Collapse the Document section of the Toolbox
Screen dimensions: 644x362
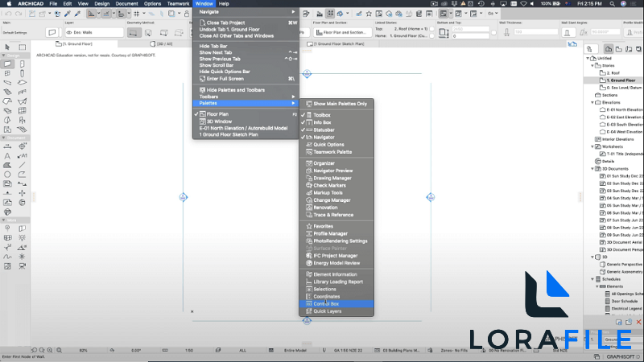click(4, 138)
